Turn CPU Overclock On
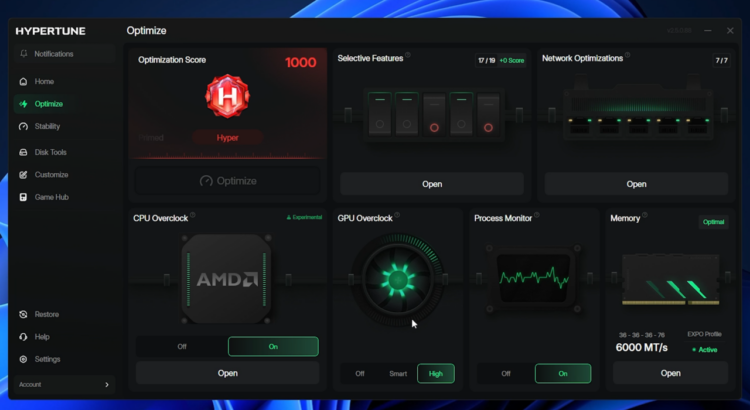 point(273,347)
